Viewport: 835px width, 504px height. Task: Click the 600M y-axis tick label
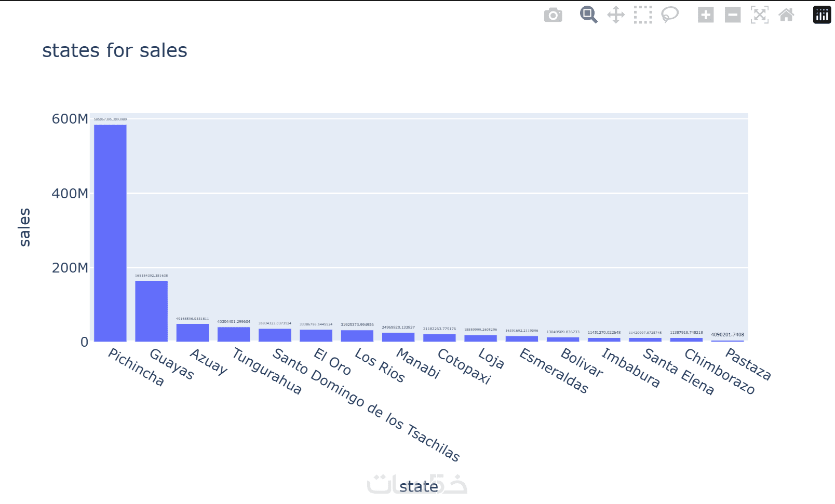click(70, 119)
